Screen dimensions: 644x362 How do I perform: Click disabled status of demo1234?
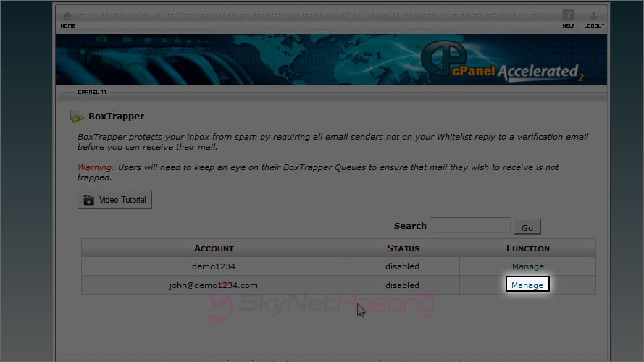(x=402, y=266)
